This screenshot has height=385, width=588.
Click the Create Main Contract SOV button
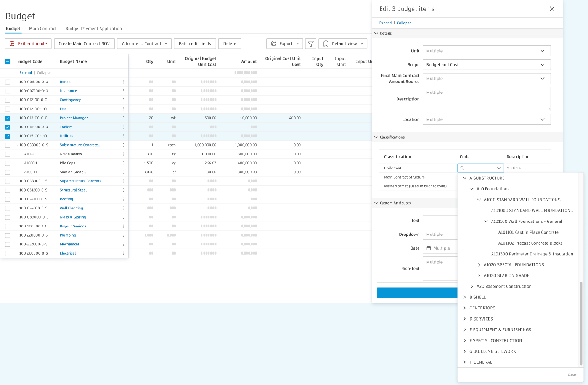[x=84, y=44]
